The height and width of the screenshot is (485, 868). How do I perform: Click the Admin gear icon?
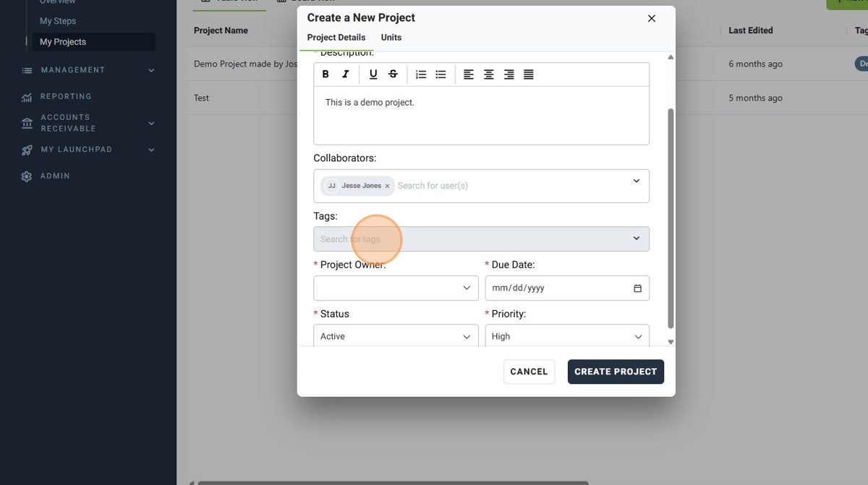coord(27,176)
